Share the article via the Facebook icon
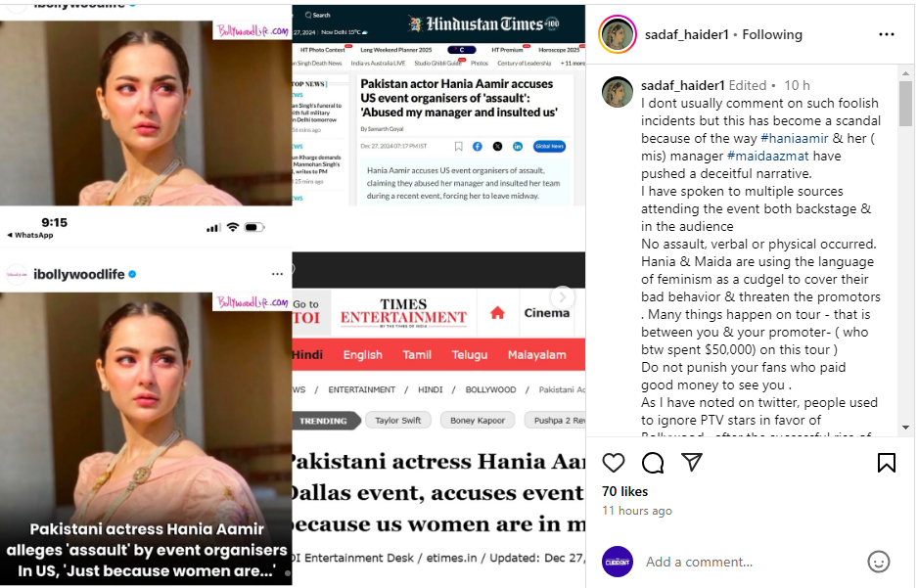 point(478,147)
